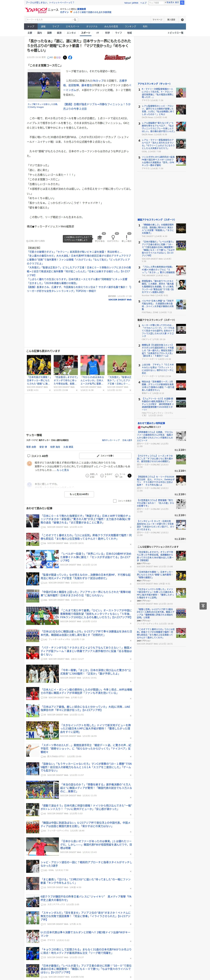Click the scroll-to-top arrow button

pyautogui.click(x=203, y=606)
